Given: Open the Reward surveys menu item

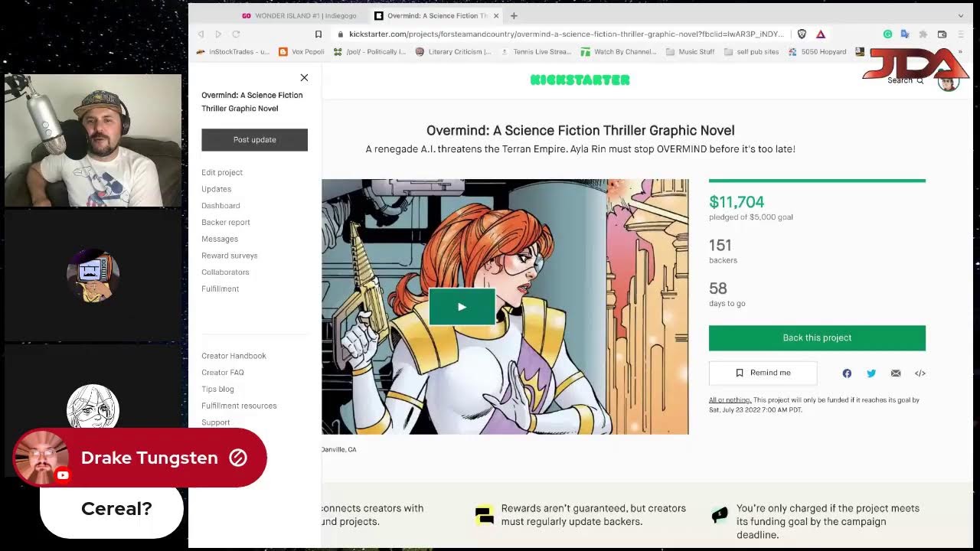Looking at the screenshot, I should point(230,256).
